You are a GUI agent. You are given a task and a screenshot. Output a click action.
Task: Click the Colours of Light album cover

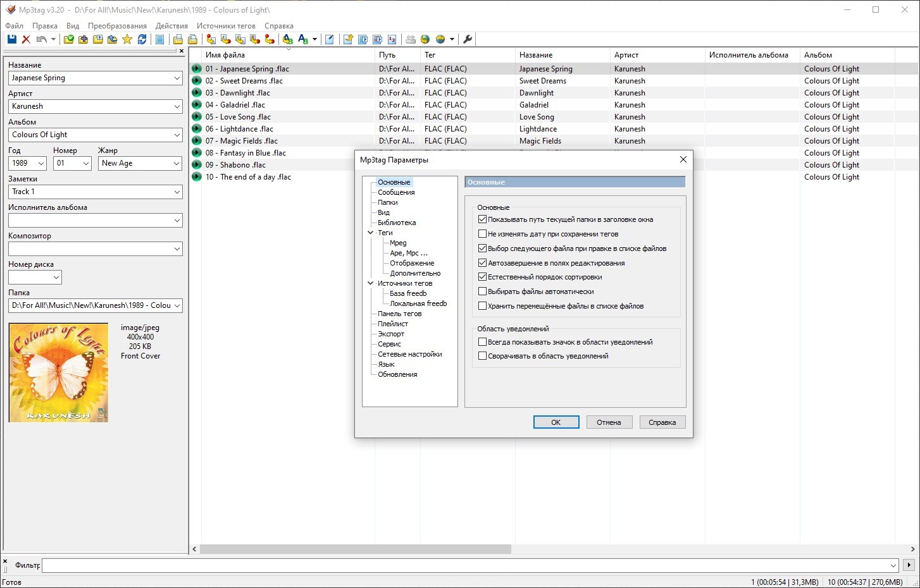coord(58,372)
